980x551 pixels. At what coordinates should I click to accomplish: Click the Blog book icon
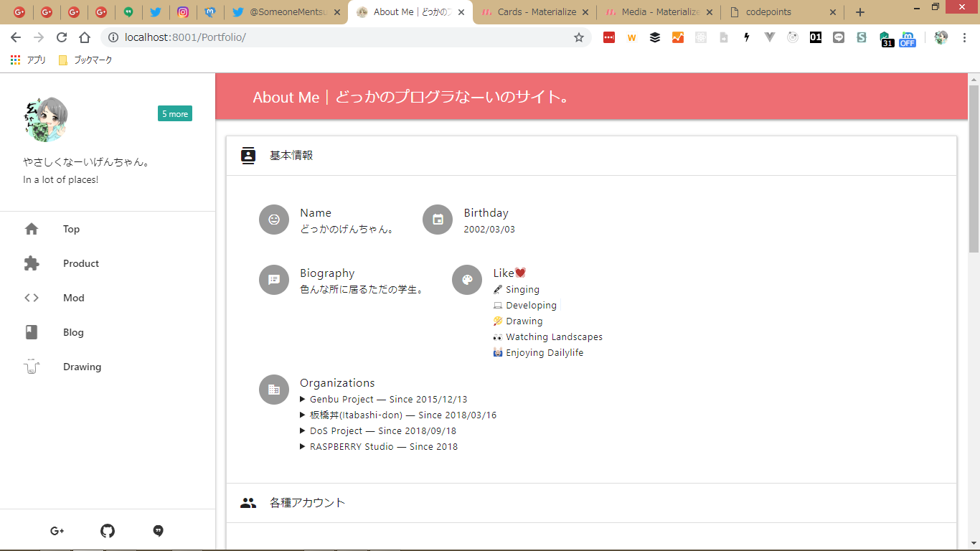coord(32,332)
